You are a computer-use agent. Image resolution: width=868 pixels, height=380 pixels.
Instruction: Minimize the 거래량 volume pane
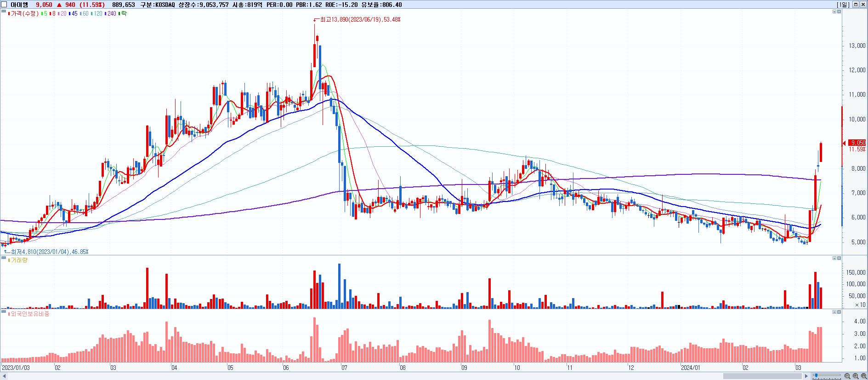[x=834, y=258]
